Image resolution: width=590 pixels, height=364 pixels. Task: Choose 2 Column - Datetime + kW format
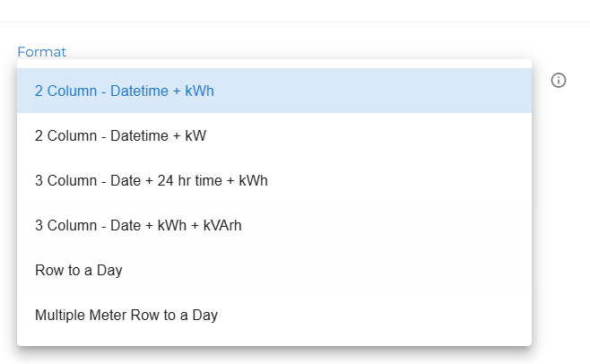coord(274,135)
